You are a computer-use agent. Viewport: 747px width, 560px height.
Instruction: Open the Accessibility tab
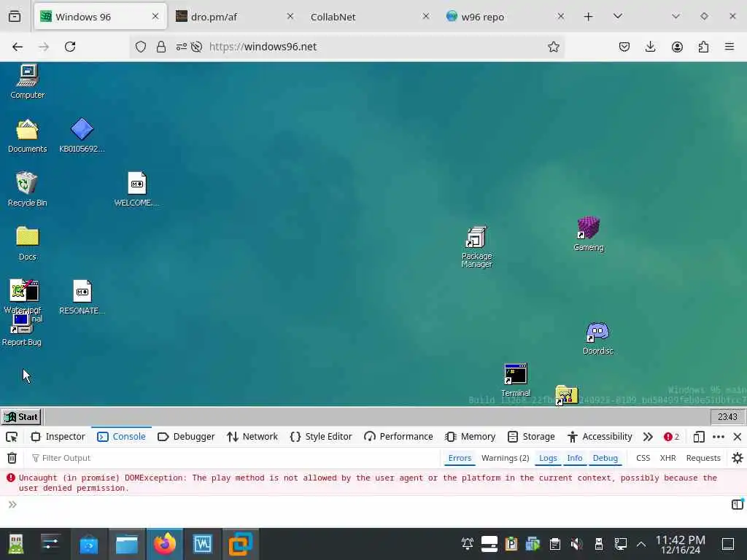[600, 437]
